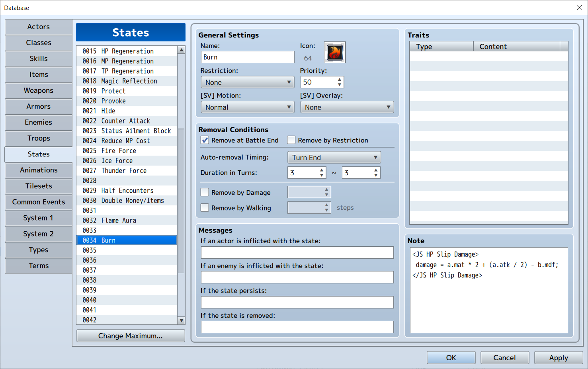588x369 pixels.
Task: Select state 0015 HP Regeneration
Action: [127, 51]
